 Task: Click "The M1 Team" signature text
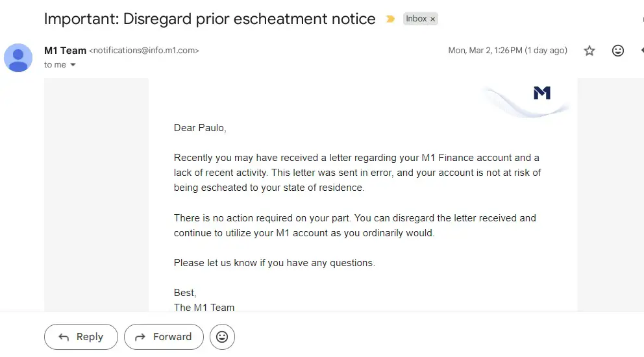[204, 307]
